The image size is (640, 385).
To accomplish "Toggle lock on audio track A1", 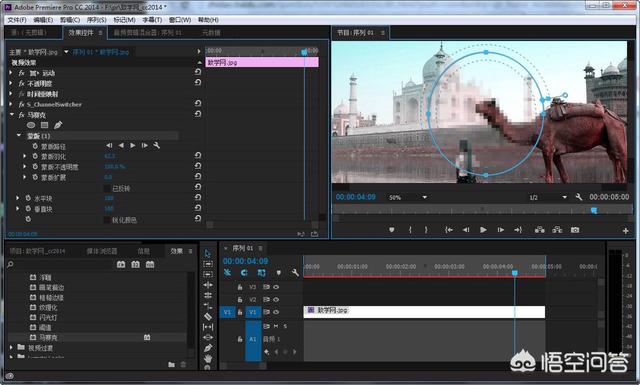I will 240,339.
